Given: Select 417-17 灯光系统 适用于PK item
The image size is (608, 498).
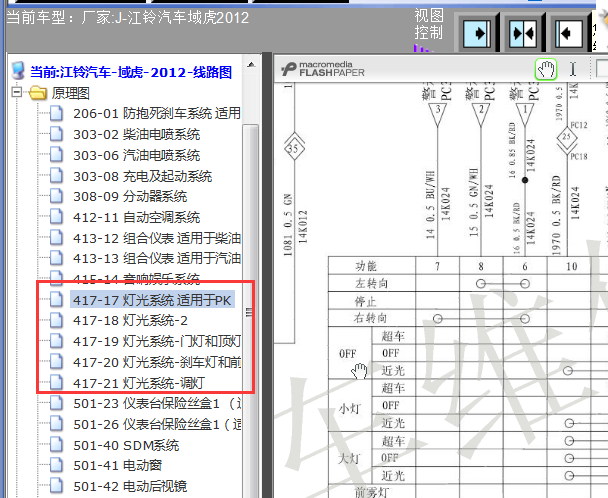Looking at the screenshot, I should click(x=152, y=300).
